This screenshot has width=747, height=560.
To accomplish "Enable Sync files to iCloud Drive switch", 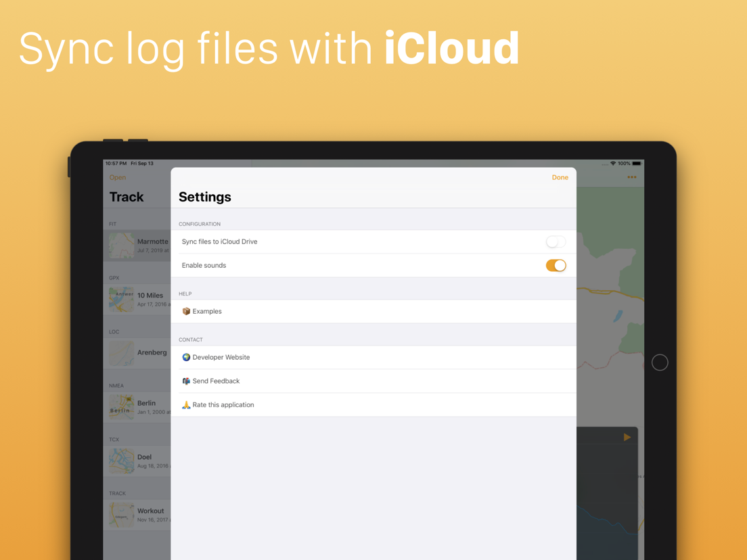I will pos(556,242).
